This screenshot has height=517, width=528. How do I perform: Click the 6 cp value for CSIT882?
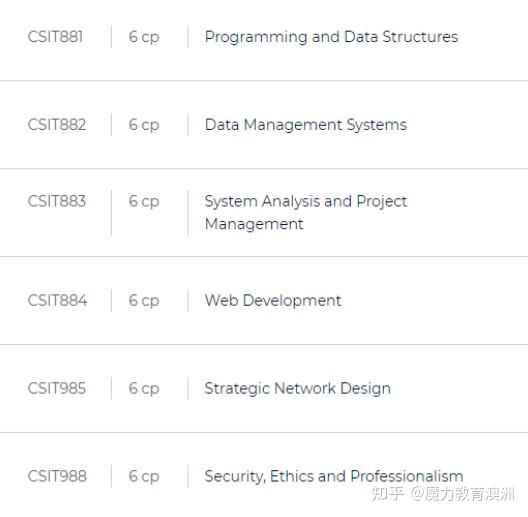click(144, 125)
